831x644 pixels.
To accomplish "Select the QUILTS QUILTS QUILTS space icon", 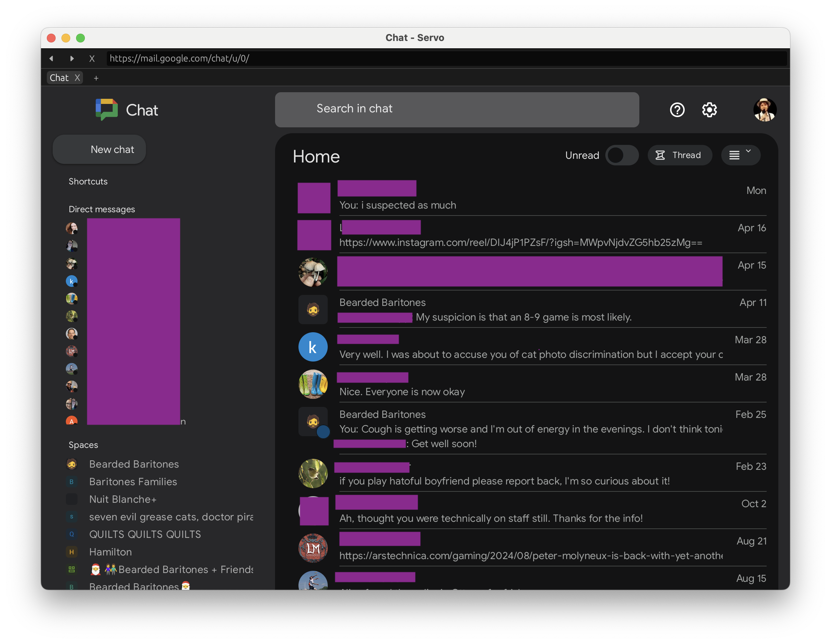I will click(x=72, y=534).
